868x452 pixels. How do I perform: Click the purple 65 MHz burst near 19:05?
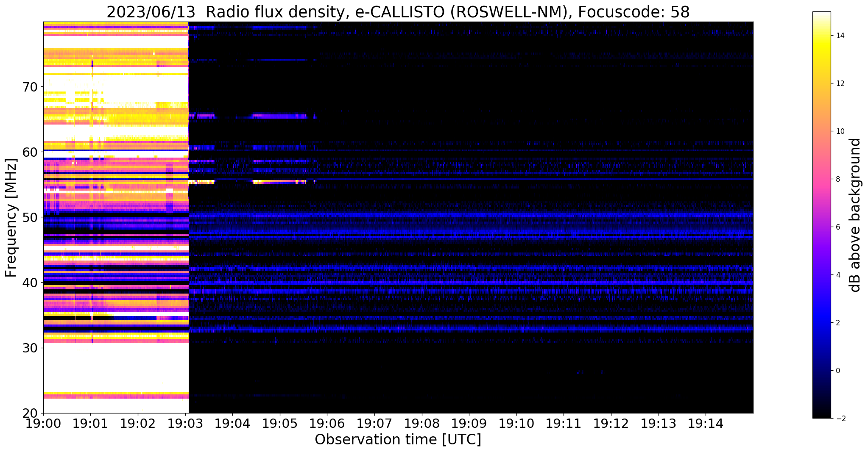[279, 116]
